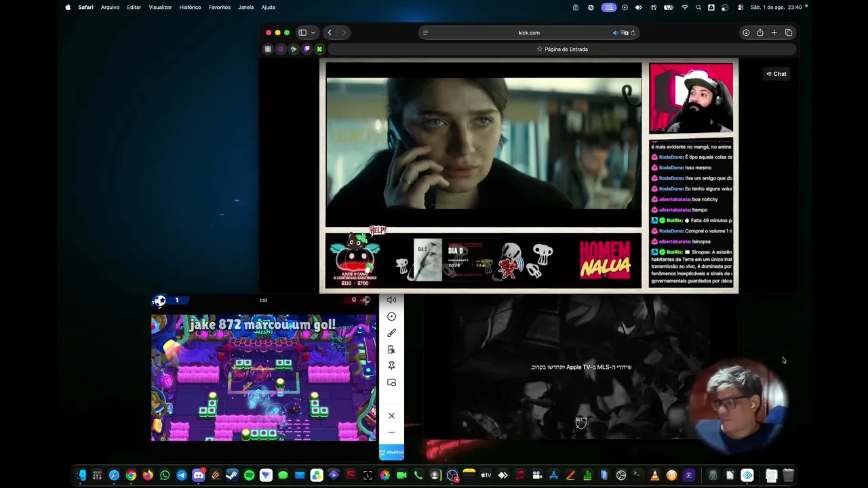Open Terminal from the Dock
This screenshot has height=488, width=868.
pos(637,475)
